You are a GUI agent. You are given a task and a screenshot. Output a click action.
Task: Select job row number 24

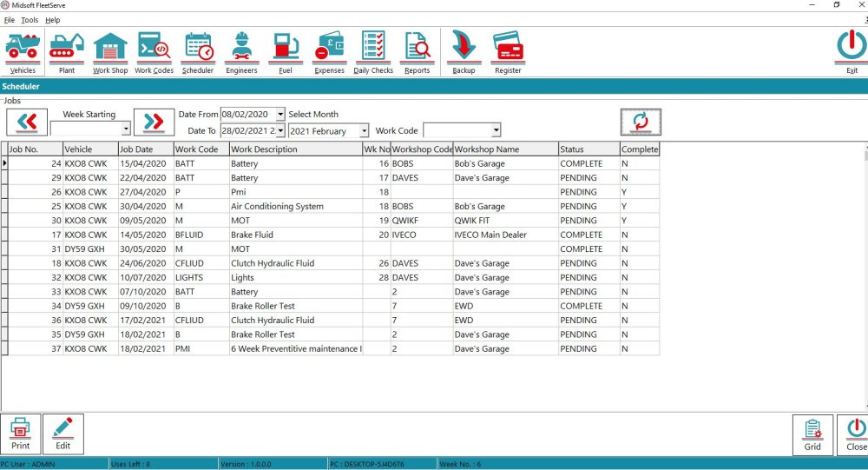pos(35,163)
